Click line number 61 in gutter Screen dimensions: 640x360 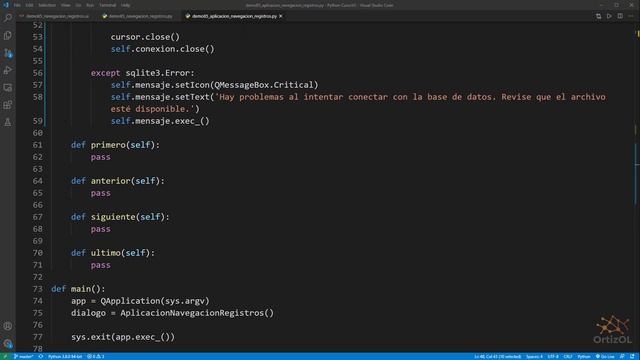(x=38, y=145)
